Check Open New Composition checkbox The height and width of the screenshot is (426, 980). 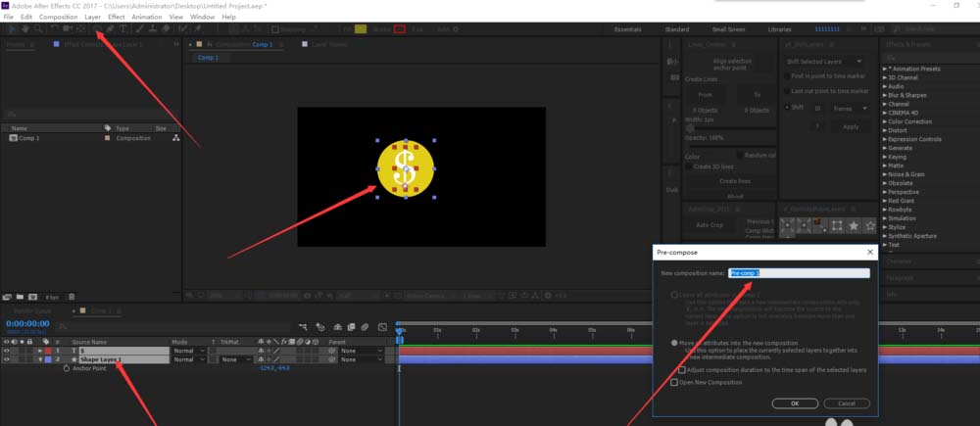674,382
